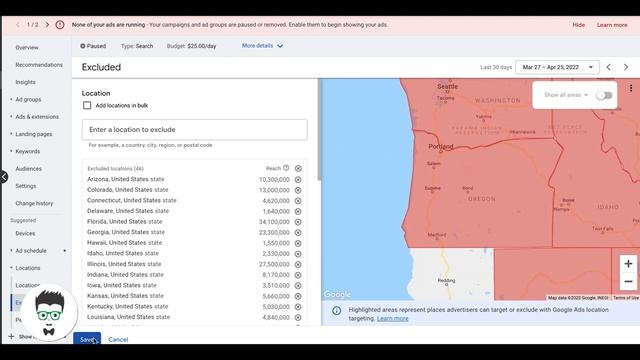Remove Indiana from excluded locations
The height and width of the screenshot is (360, 640).
pyautogui.click(x=298, y=275)
